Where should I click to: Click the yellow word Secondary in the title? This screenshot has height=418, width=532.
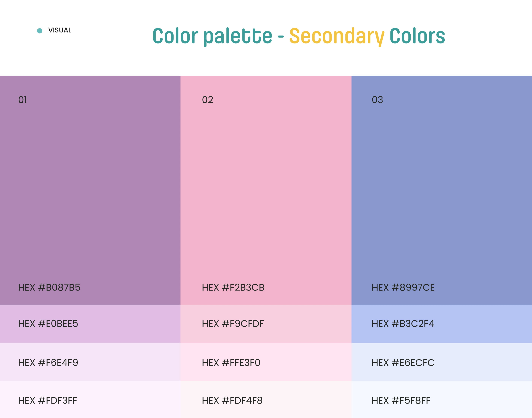(x=337, y=36)
